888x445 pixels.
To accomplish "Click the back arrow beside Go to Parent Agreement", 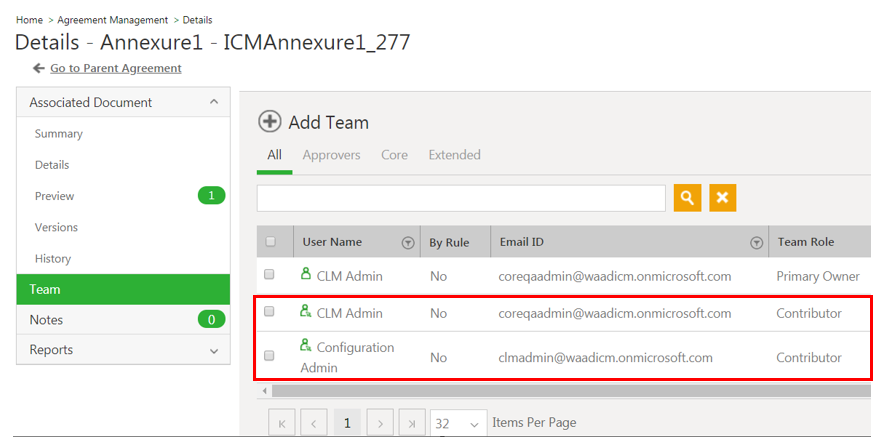I will click(39, 68).
